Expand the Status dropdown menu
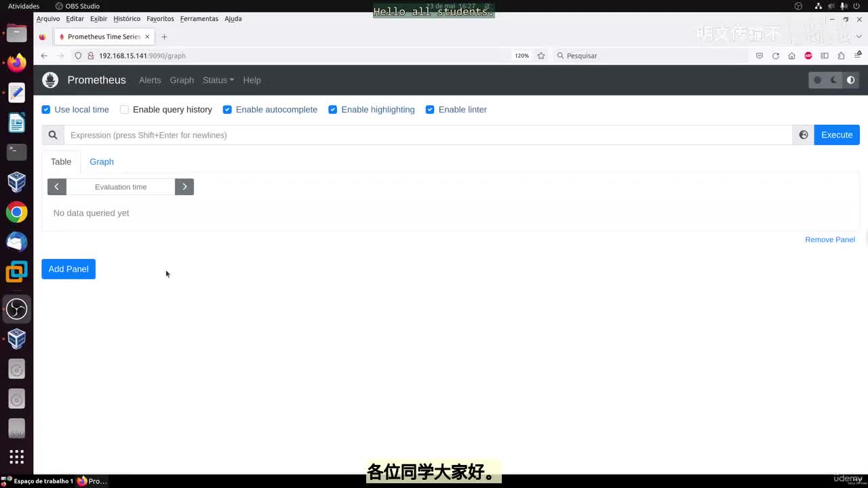Image resolution: width=868 pixels, height=488 pixels. click(x=218, y=80)
